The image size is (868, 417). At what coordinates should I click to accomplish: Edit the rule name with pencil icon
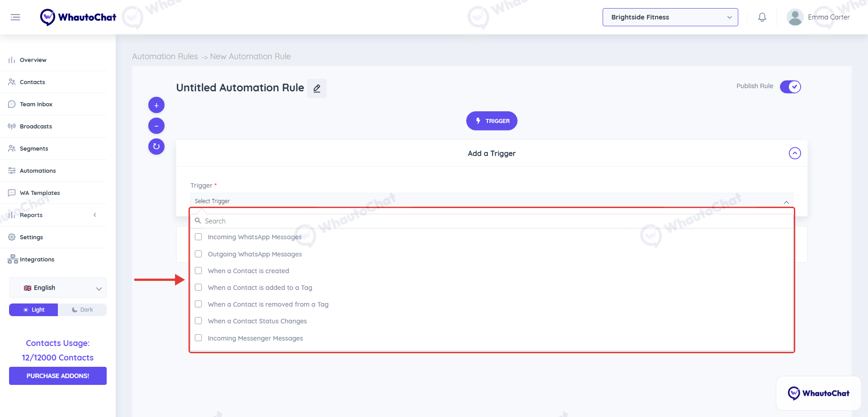317,88
